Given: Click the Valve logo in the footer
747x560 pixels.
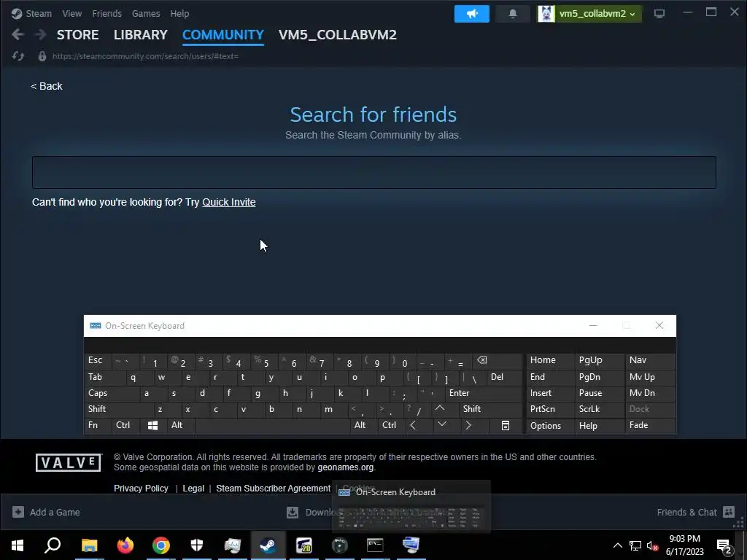Looking at the screenshot, I should pyautogui.click(x=68, y=462).
